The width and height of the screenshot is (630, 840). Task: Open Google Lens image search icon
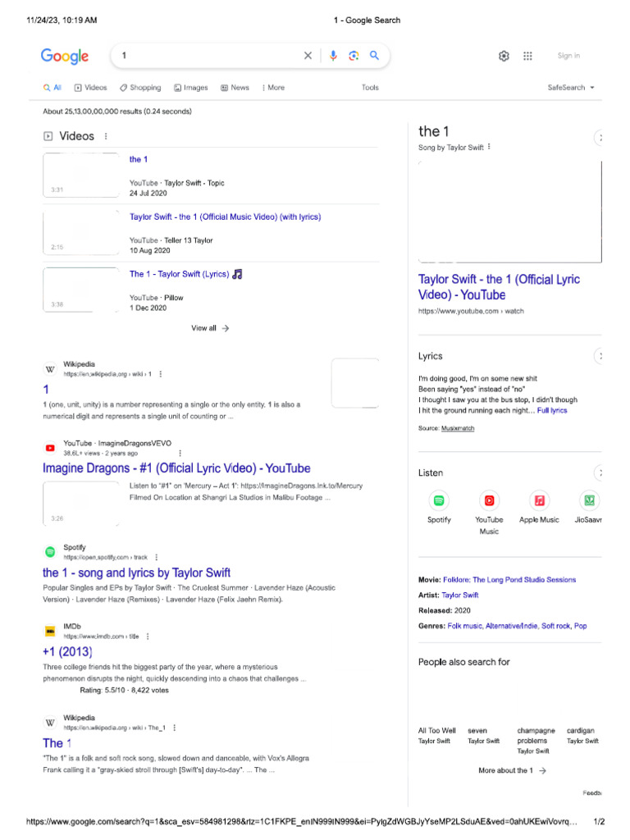click(354, 55)
